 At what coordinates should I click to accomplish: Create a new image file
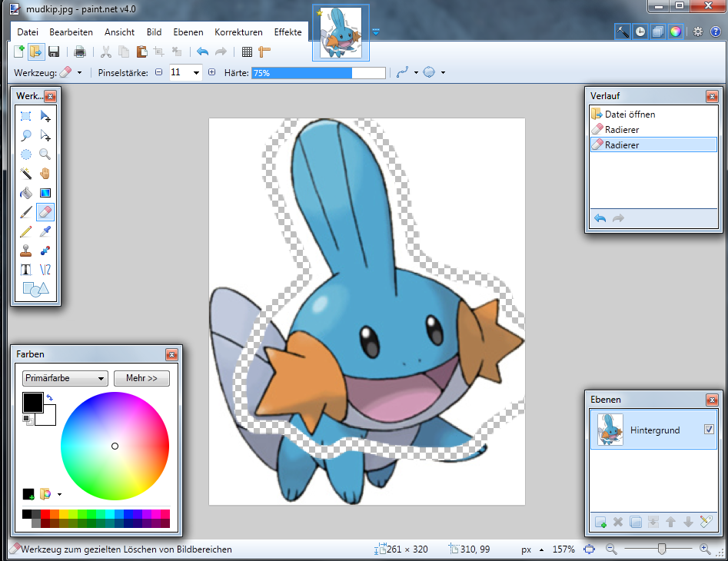18,51
